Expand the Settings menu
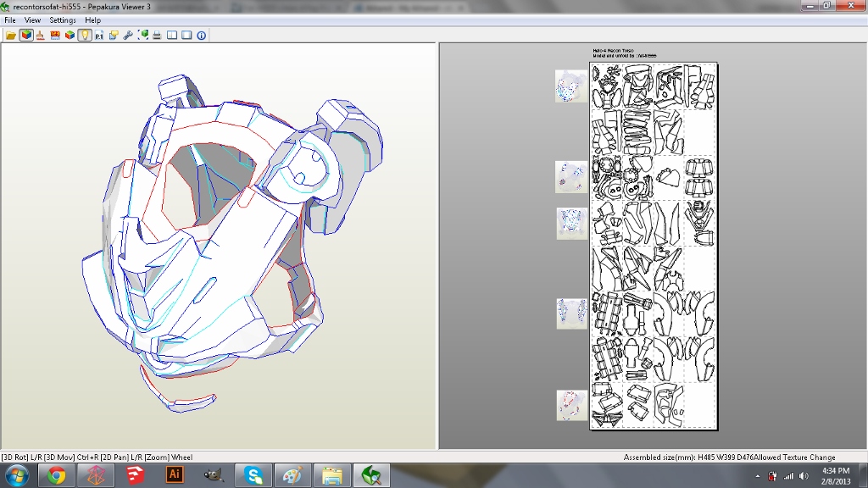 point(63,20)
